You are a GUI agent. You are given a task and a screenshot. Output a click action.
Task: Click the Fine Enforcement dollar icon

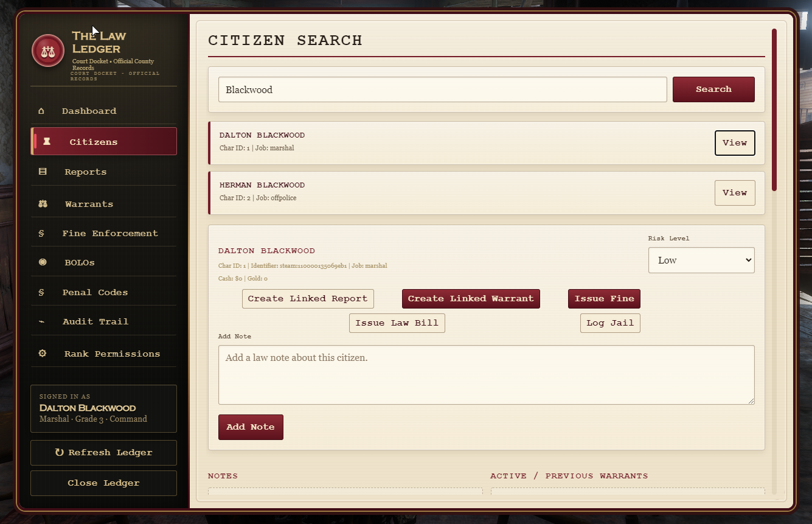tap(41, 233)
